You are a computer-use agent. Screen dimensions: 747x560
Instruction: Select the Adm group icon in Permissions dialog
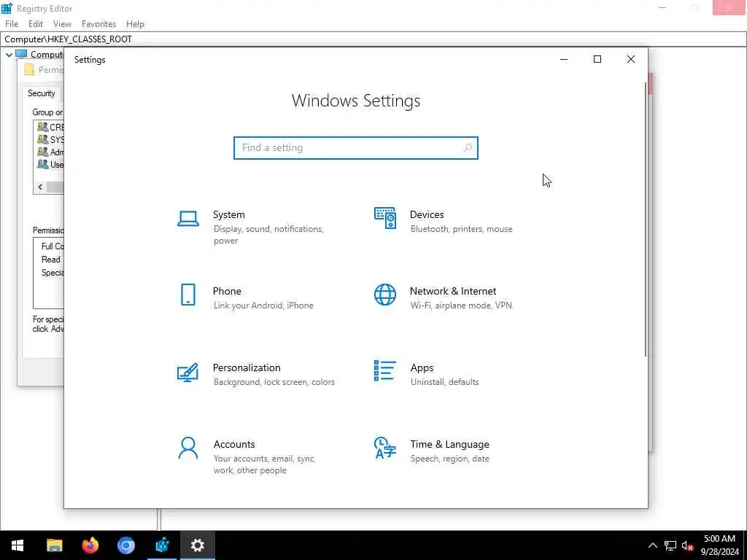click(43, 152)
